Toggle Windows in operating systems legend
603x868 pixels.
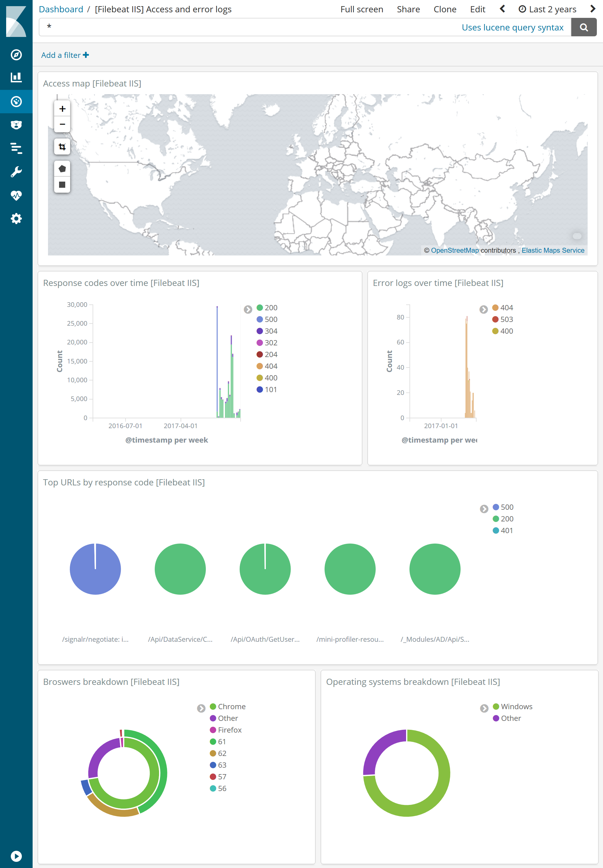516,706
